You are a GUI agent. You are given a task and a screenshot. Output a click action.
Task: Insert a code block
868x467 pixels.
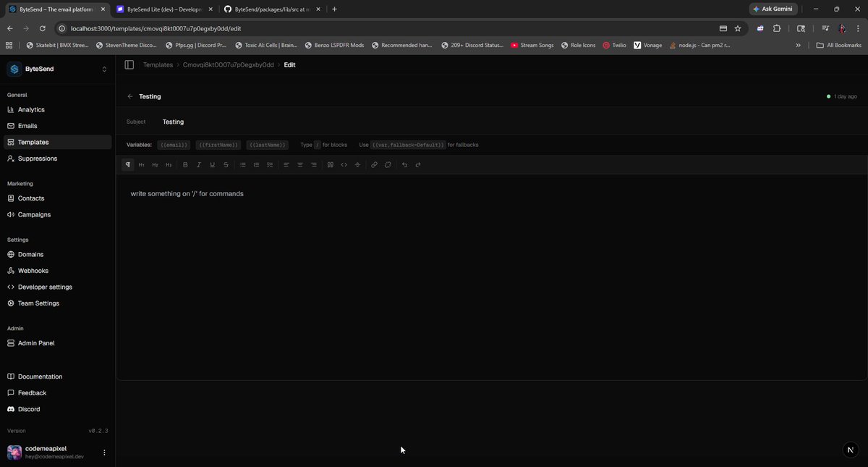click(x=344, y=164)
